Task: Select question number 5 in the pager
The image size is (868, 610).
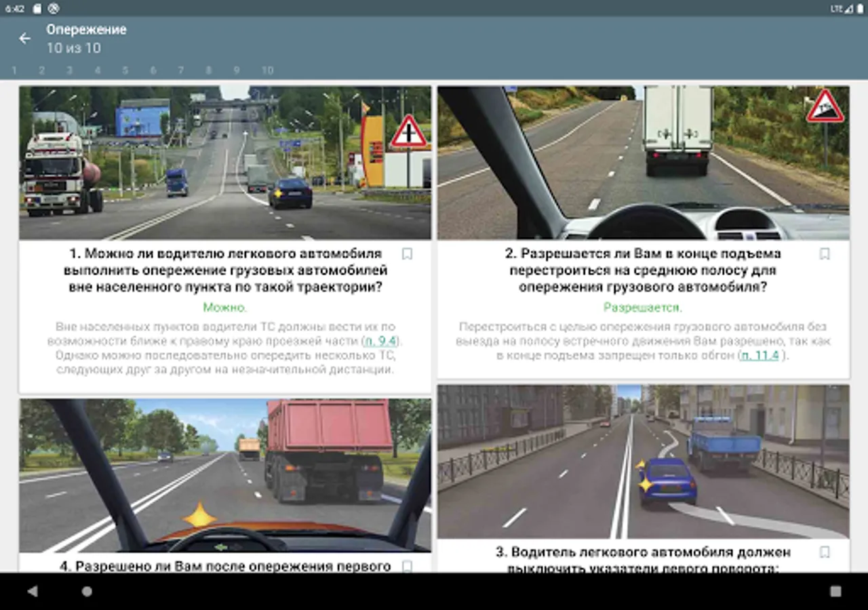Action: pos(125,70)
